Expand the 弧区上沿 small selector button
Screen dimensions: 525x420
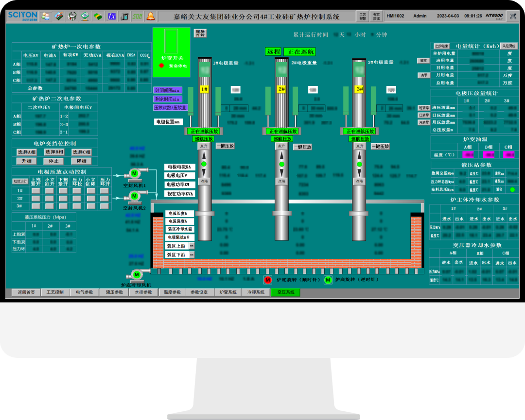(x=192, y=246)
